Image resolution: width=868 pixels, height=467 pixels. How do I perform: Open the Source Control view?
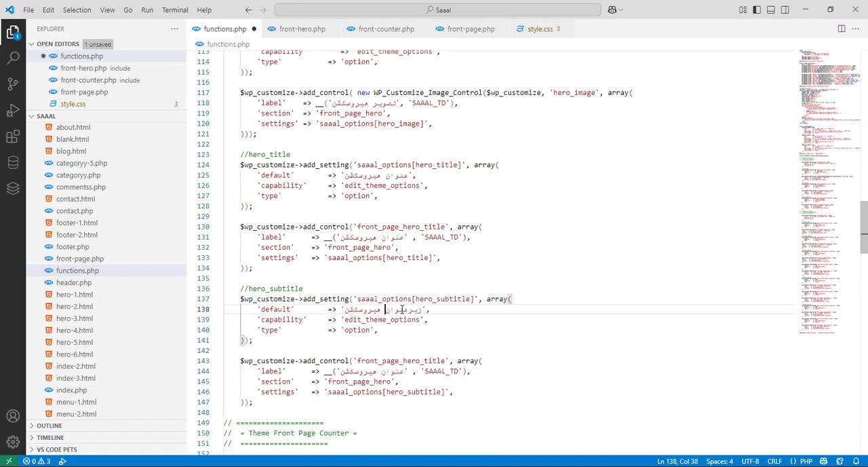(x=13, y=84)
